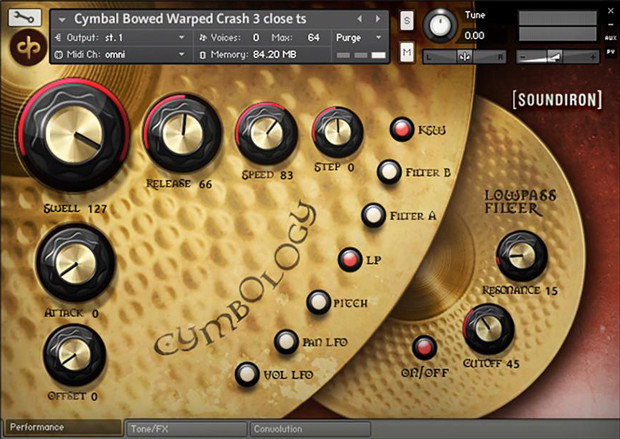Click the purge status indicator blocks

pos(361,55)
